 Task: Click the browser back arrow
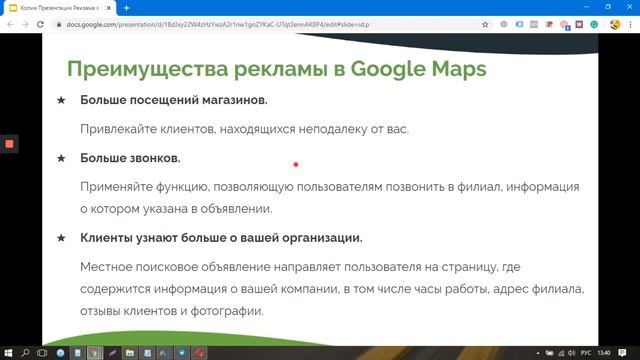tap(10, 24)
